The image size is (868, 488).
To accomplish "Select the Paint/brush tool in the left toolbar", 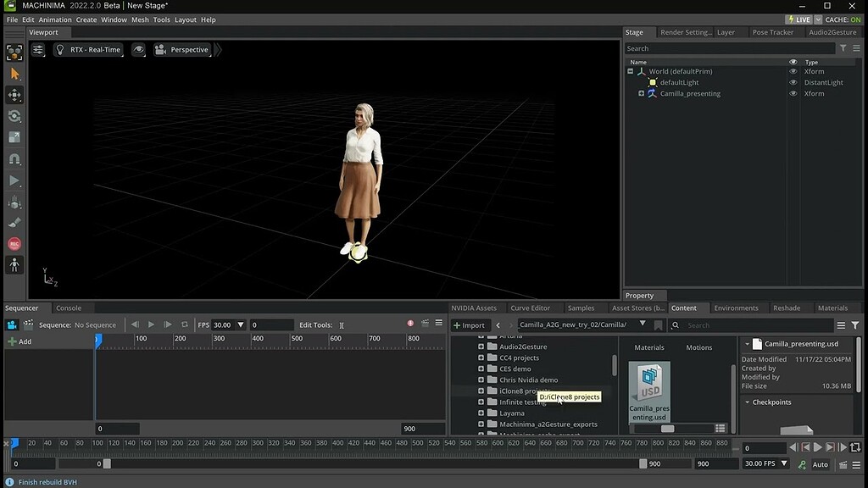I will (14, 224).
